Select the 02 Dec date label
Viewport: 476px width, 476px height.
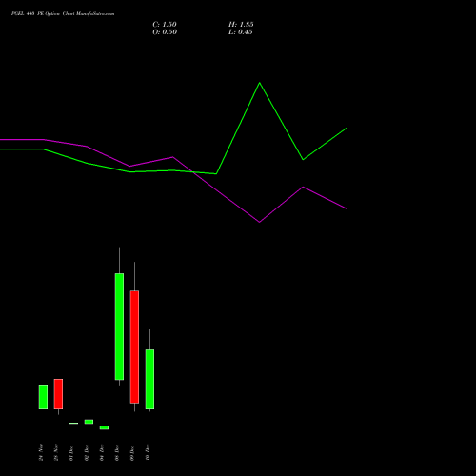(87, 452)
